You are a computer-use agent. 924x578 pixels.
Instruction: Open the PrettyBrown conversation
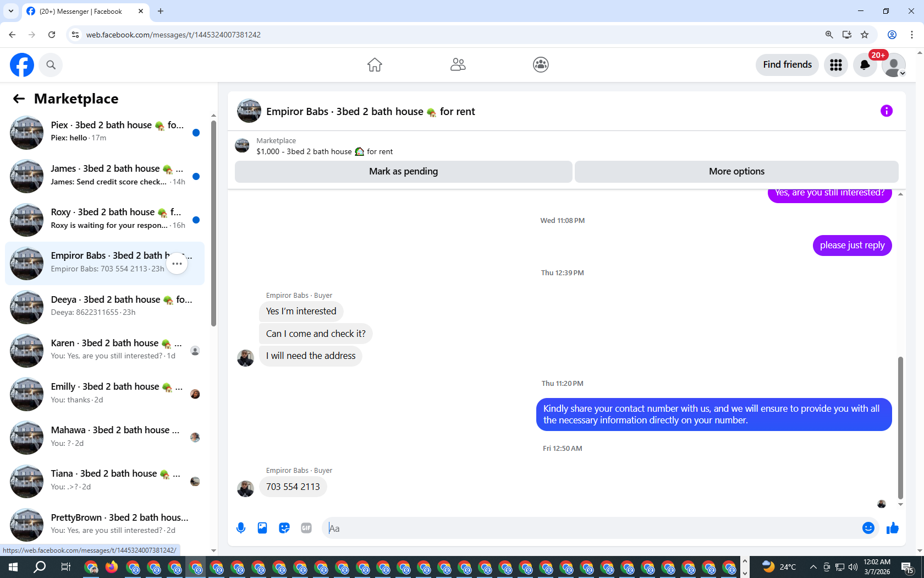coord(105,525)
